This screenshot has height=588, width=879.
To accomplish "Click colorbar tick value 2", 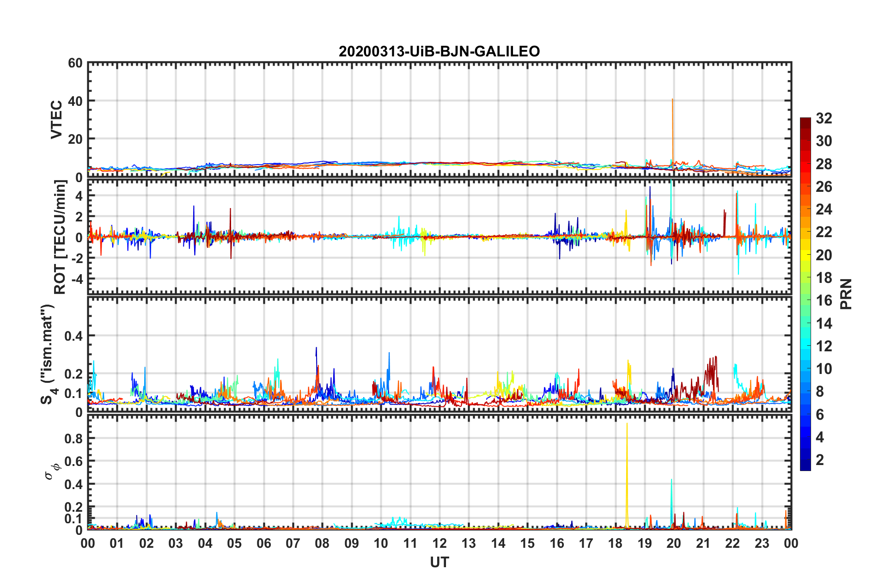I will click(x=820, y=459).
